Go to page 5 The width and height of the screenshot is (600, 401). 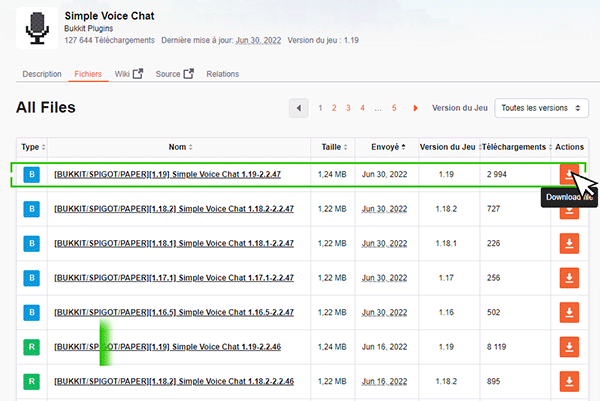(394, 108)
